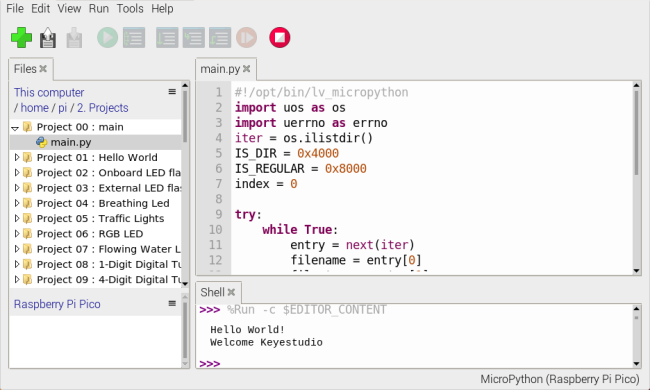Click the Debug current script icon
Image resolution: width=650 pixels, height=390 pixels.
[x=134, y=38]
